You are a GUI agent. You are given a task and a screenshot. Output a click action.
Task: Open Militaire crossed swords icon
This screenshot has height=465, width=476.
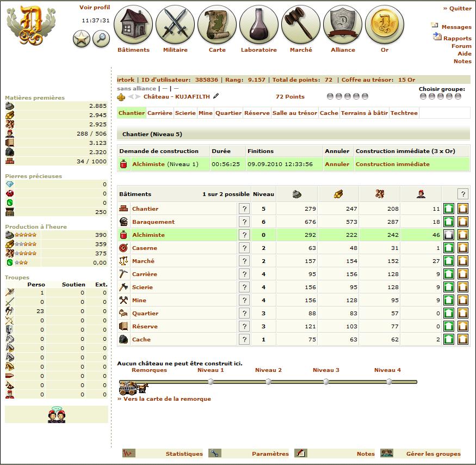click(x=175, y=25)
